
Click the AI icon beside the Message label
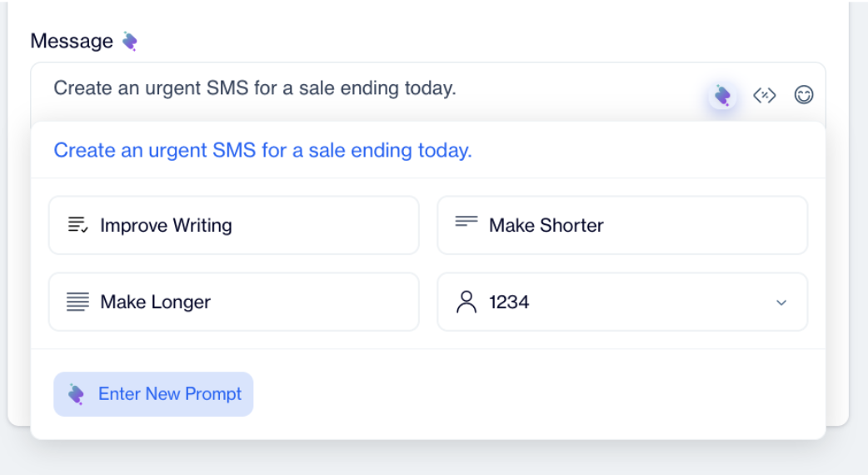[x=129, y=41]
